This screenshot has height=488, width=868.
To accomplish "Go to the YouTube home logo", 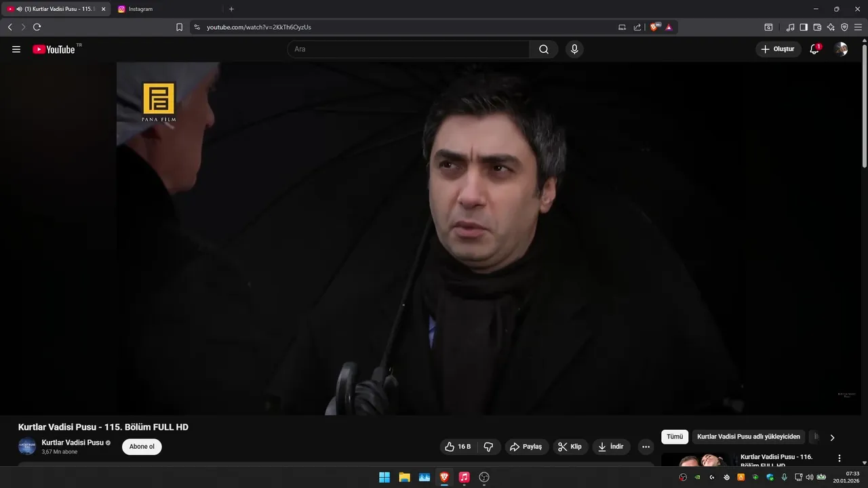I will point(54,49).
